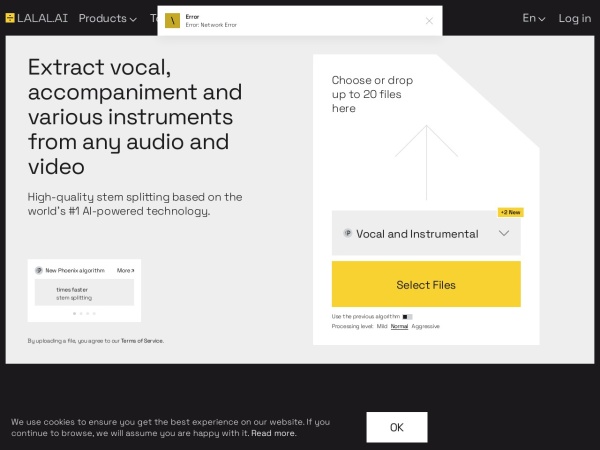Click the Log in link

[x=575, y=18]
